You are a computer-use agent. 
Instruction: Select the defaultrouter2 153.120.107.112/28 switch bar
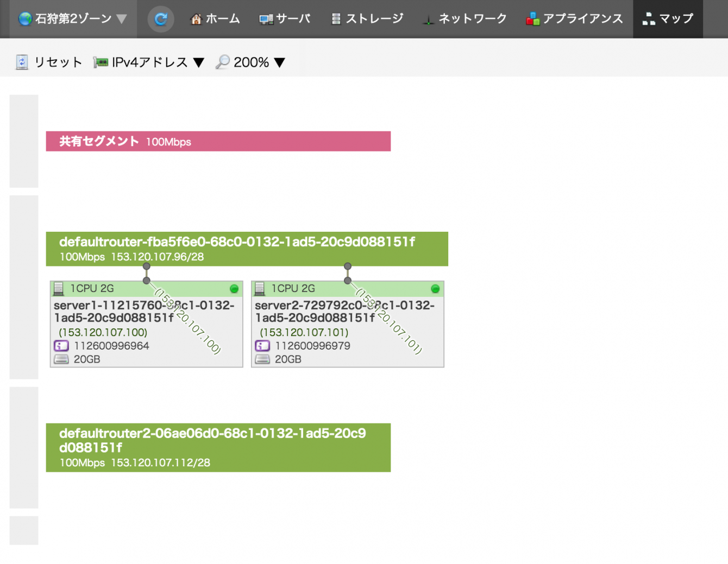(x=218, y=448)
